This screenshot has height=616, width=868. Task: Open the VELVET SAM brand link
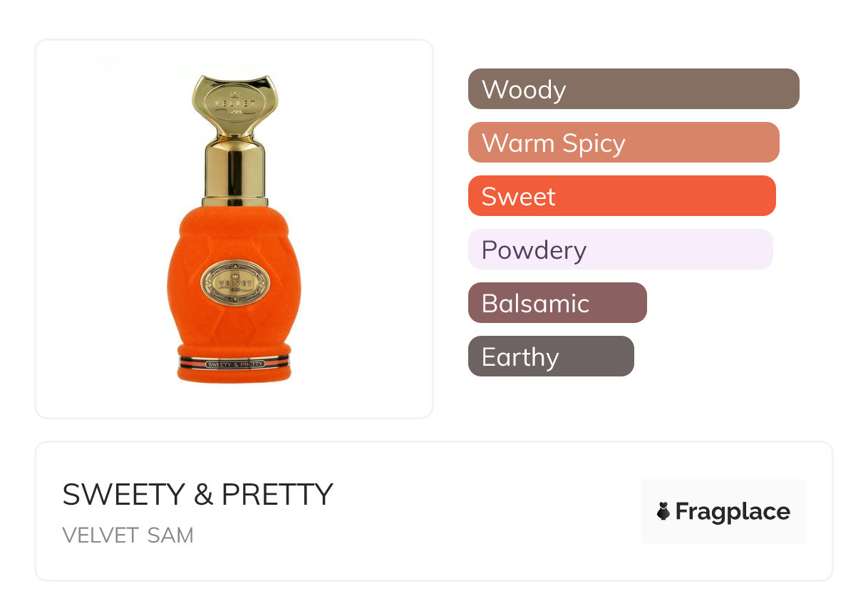coord(128,535)
